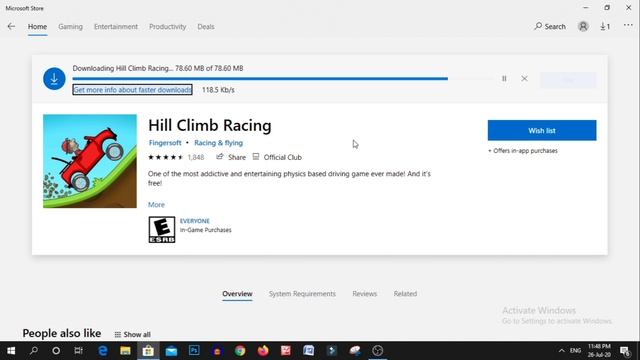Open the Official Club link
The image size is (640, 360).
277,157
